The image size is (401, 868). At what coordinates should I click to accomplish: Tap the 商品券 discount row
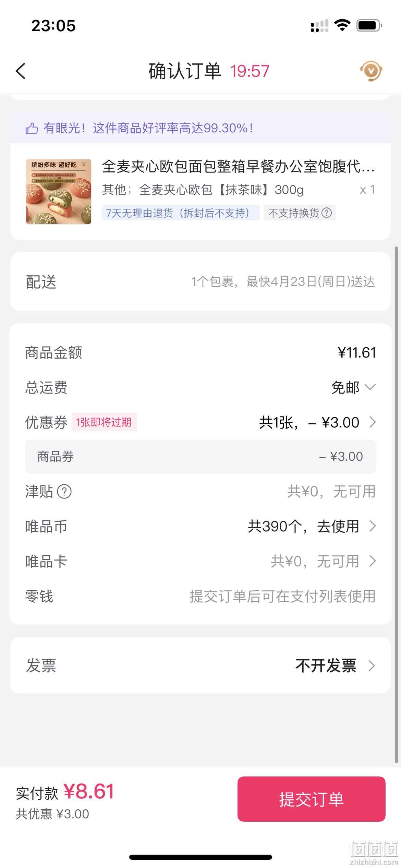point(200,457)
